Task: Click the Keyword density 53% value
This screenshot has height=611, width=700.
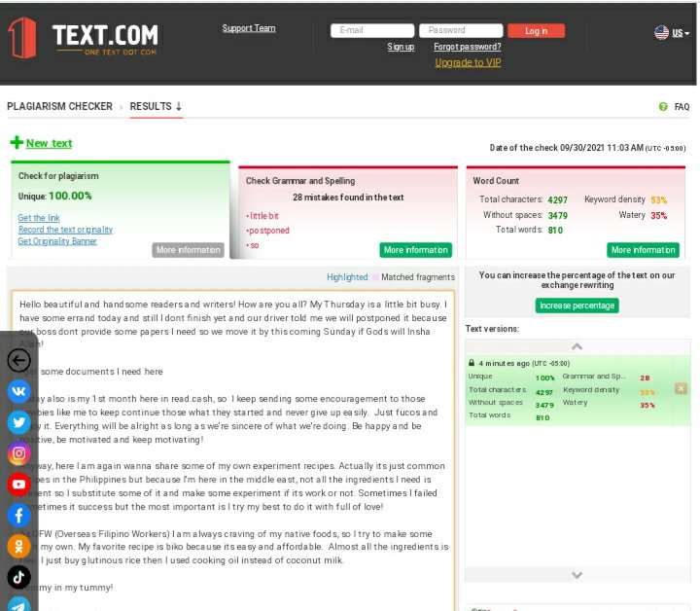Action: 658,199
